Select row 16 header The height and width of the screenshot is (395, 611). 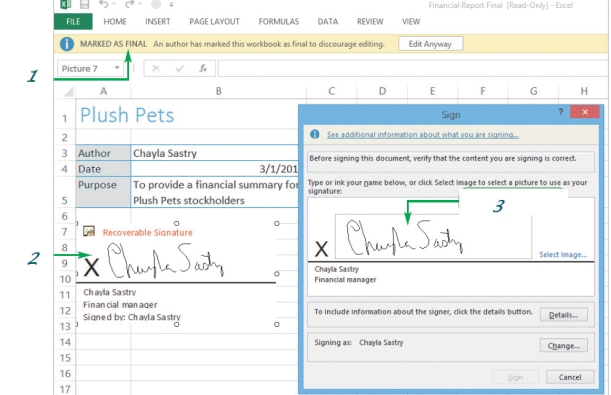pyautogui.click(x=65, y=374)
